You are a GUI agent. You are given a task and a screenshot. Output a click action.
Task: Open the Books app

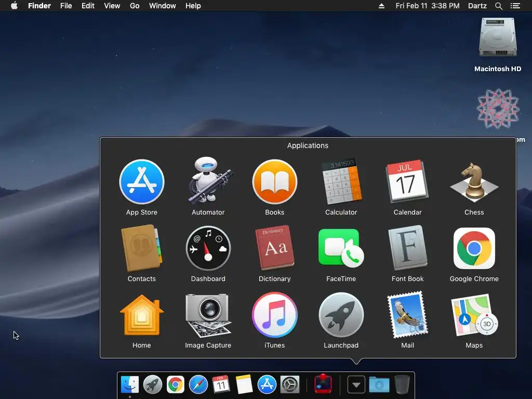[275, 182]
